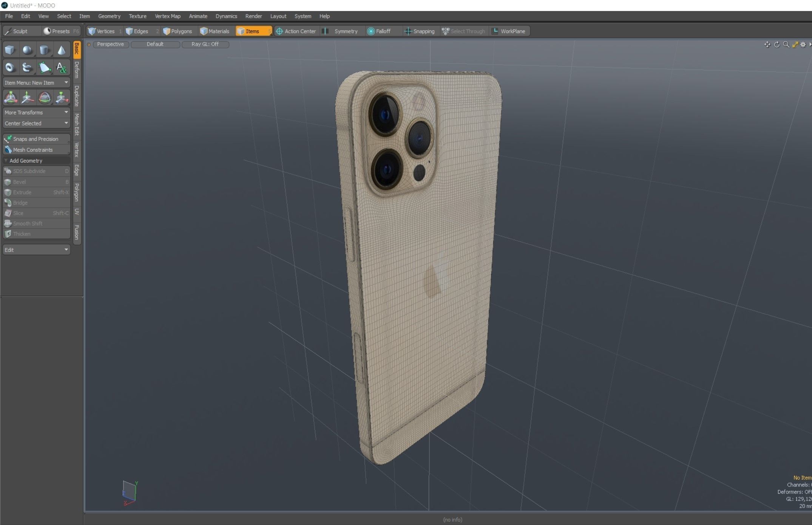Add a cone primitive
This screenshot has height=525, width=812.
61,50
